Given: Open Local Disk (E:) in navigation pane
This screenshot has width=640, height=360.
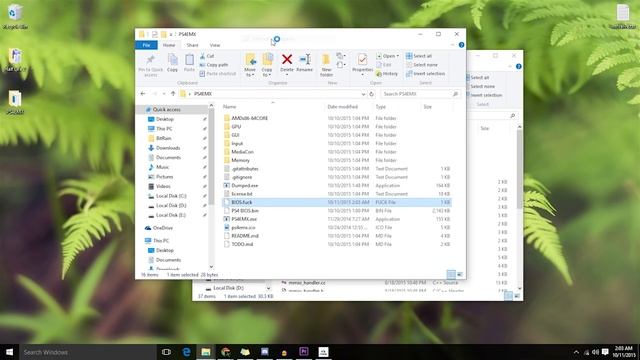Looking at the screenshot, I should pos(171,215).
